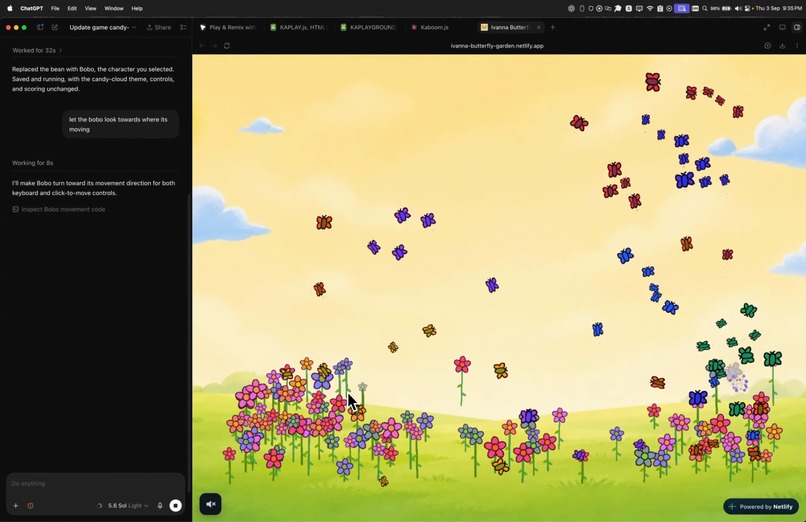Click the battery indicator in the menu bar
Viewport: 806px width, 522px height.
[726, 8]
